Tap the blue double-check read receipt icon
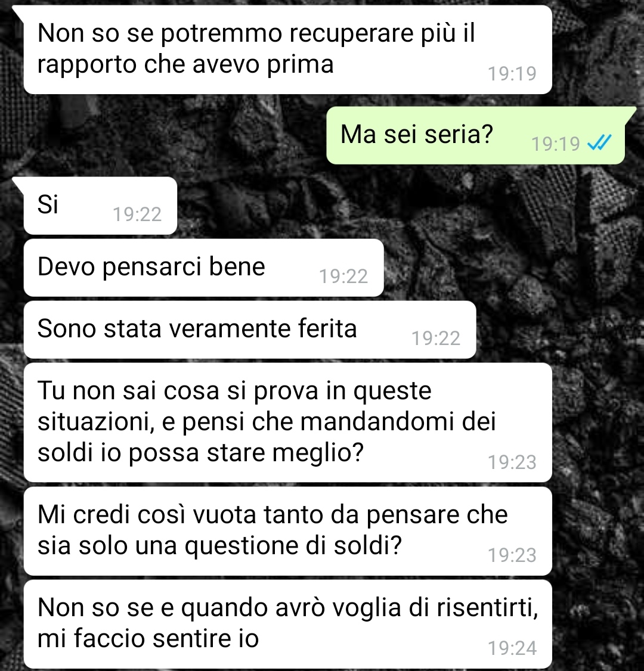 pyautogui.click(x=599, y=142)
